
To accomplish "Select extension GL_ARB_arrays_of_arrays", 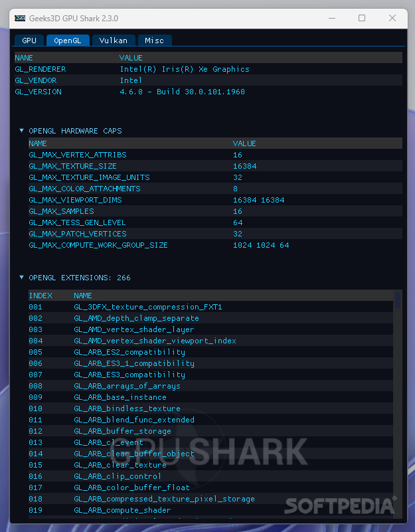I will [127, 386].
